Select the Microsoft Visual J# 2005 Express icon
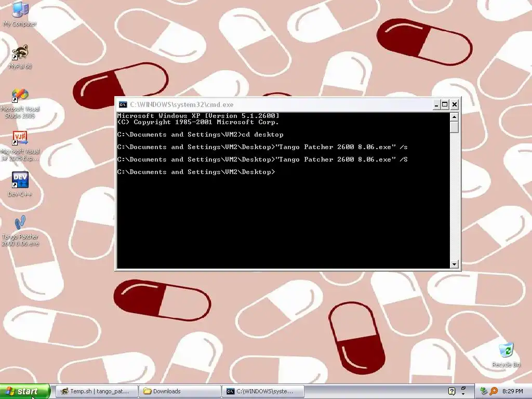532x399 pixels. 20,146
